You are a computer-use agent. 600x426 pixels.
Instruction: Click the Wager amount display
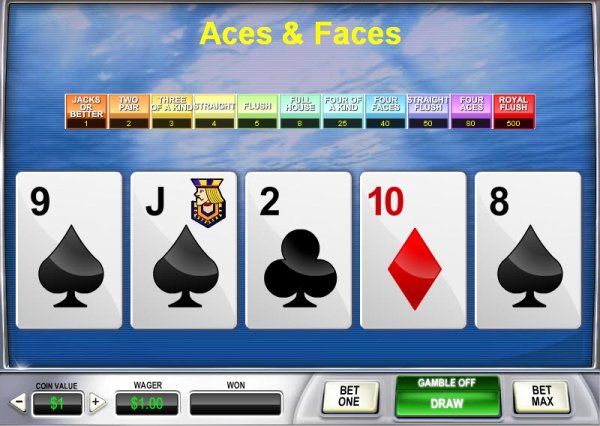[147, 403]
